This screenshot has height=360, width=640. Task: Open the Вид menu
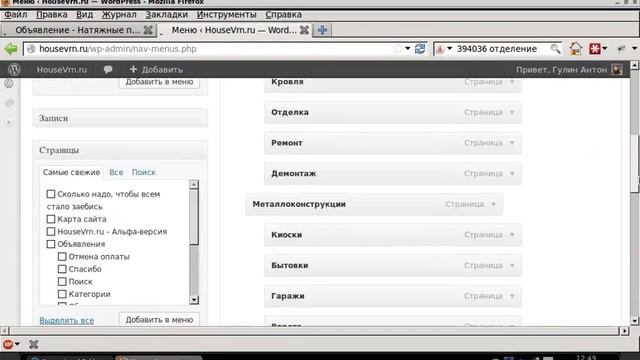(x=84, y=15)
